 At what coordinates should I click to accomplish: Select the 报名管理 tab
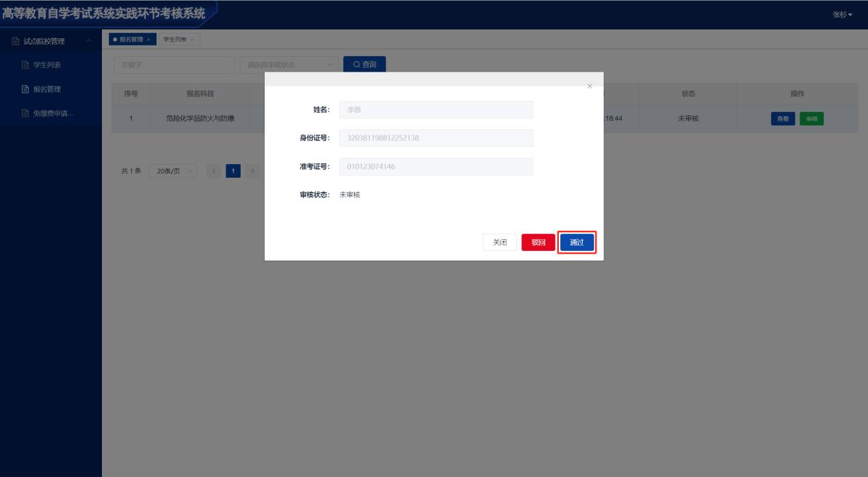point(131,40)
